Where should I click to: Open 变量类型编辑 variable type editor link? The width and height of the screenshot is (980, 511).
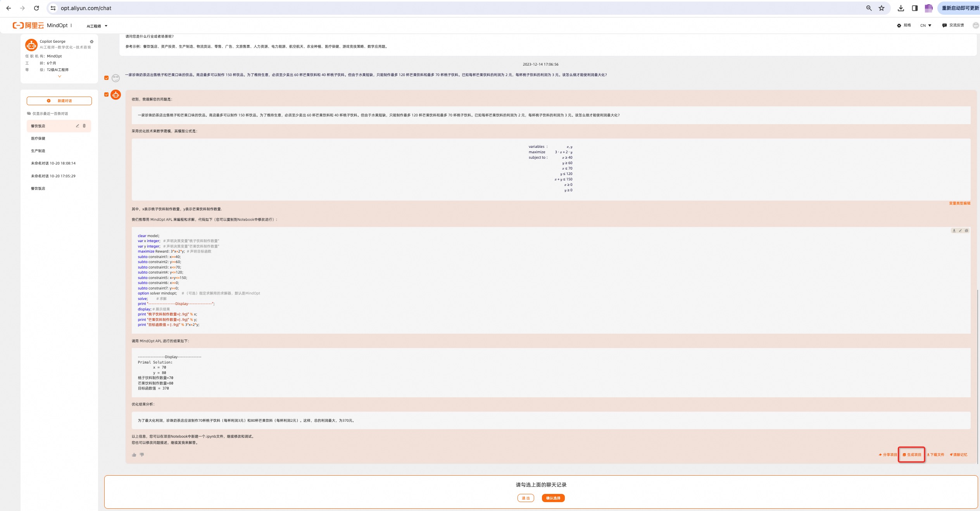point(959,203)
